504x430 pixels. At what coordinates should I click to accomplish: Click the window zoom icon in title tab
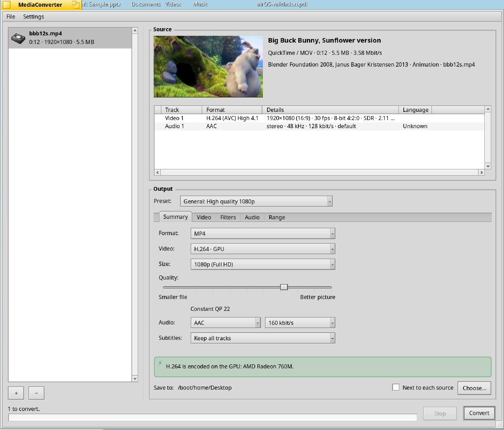(x=76, y=5)
